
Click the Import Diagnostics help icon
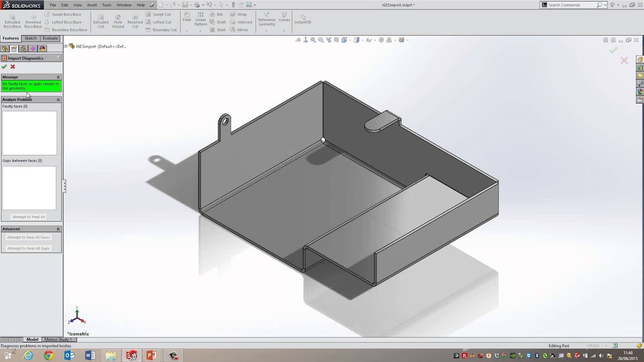[58, 58]
